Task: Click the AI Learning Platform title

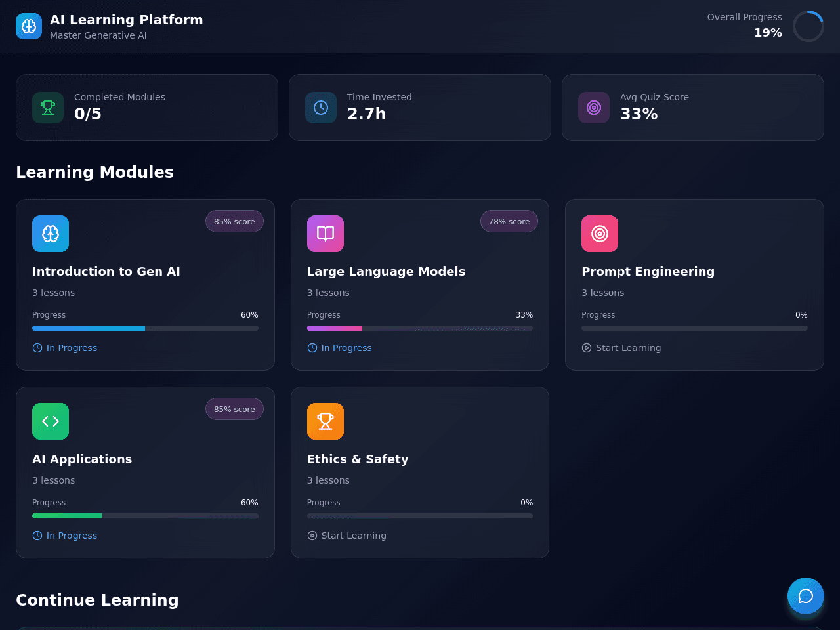Action: pos(127,20)
